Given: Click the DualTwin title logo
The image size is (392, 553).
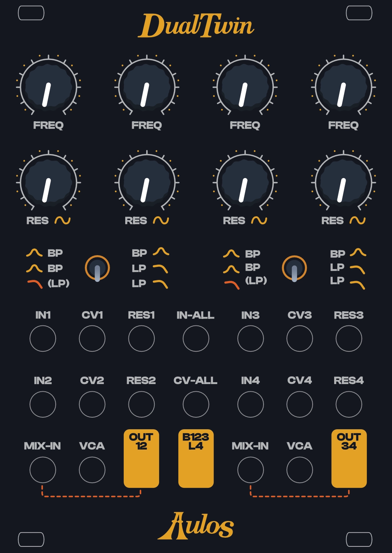Looking at the screenshot, I should (x=196, y=25).
